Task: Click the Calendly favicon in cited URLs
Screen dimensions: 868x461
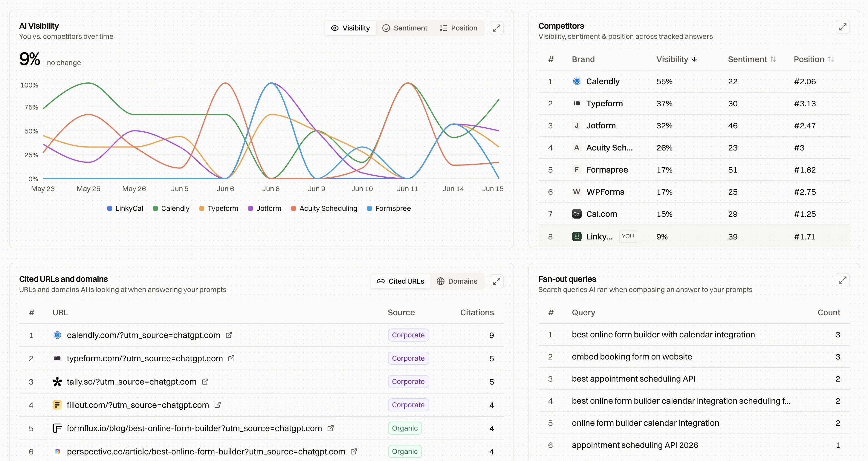Action: click(x=57, y=335)
